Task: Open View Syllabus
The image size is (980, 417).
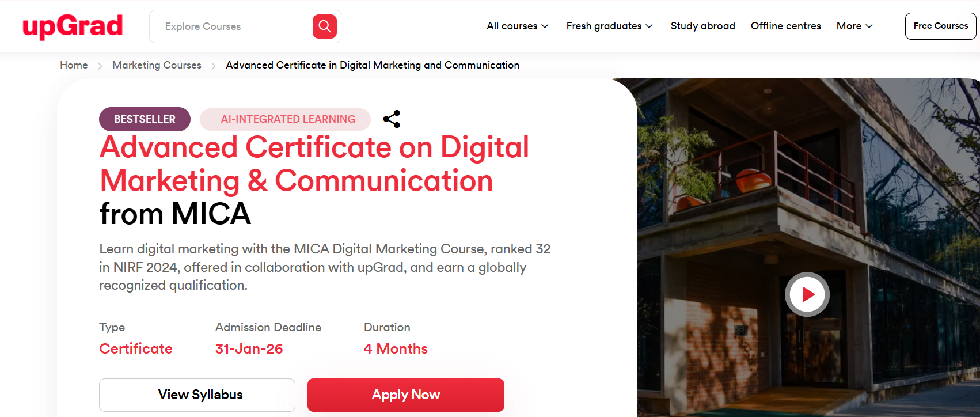Action: [x=197, y=395]
